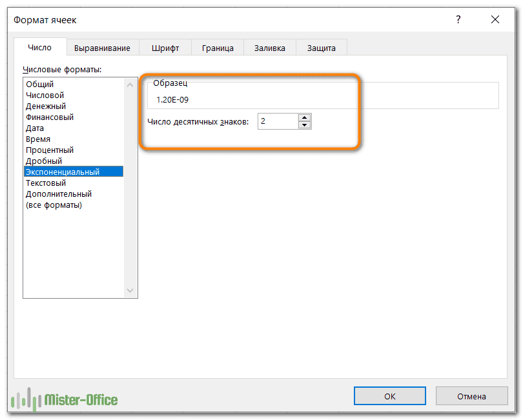Choose Финансовый format
The width and height of the screenshot is (523, 420).
pos(74,117)
